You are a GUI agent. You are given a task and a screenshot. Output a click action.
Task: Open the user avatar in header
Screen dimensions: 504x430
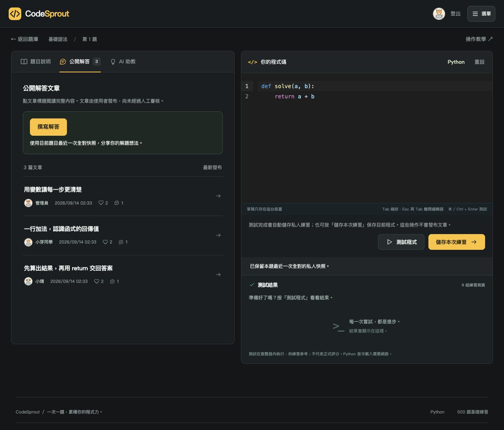pos(439,14)
